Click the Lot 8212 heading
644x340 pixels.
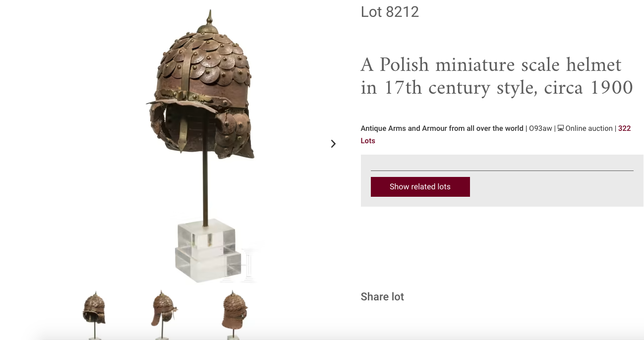[x=390, y=12]
